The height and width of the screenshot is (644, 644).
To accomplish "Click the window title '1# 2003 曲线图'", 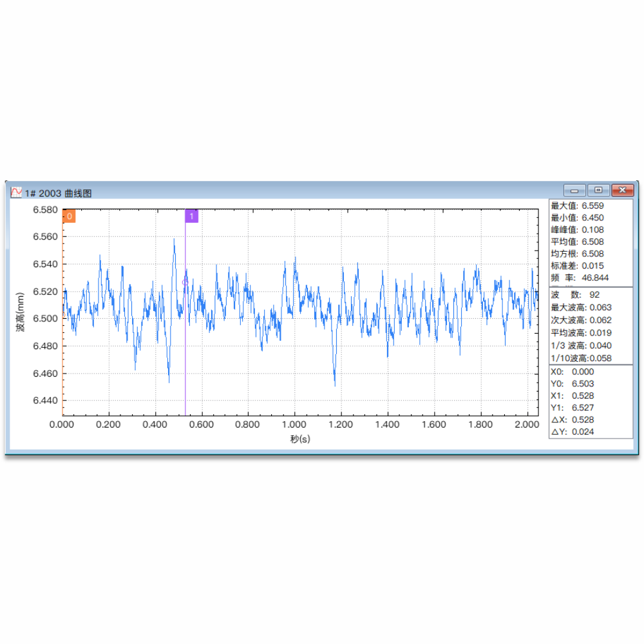I will pyautogui.click(x=59, y=193).
